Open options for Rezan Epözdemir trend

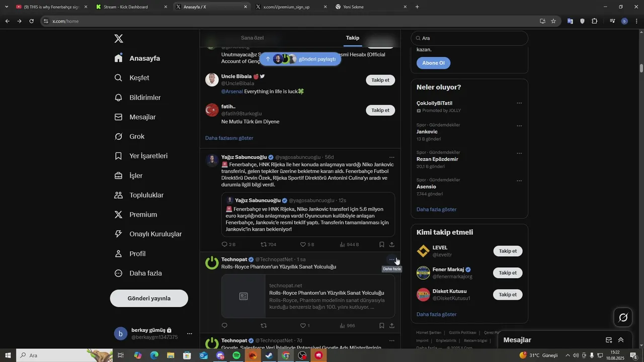[519, 153]
